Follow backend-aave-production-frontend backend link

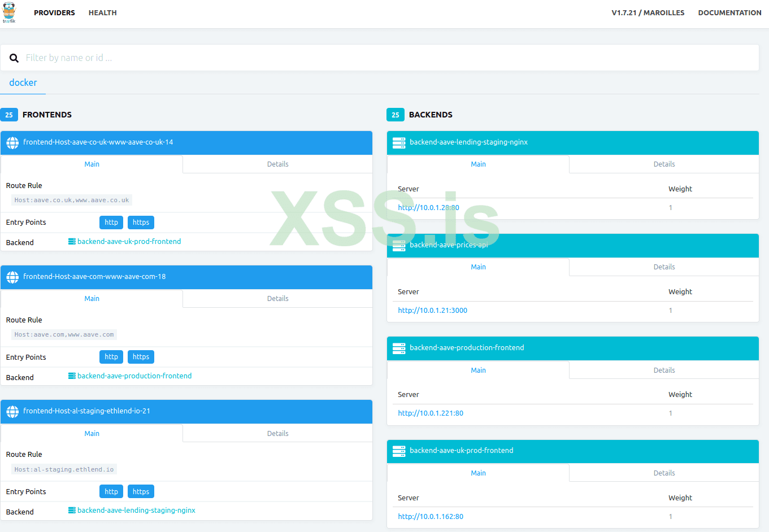[134, 376]
